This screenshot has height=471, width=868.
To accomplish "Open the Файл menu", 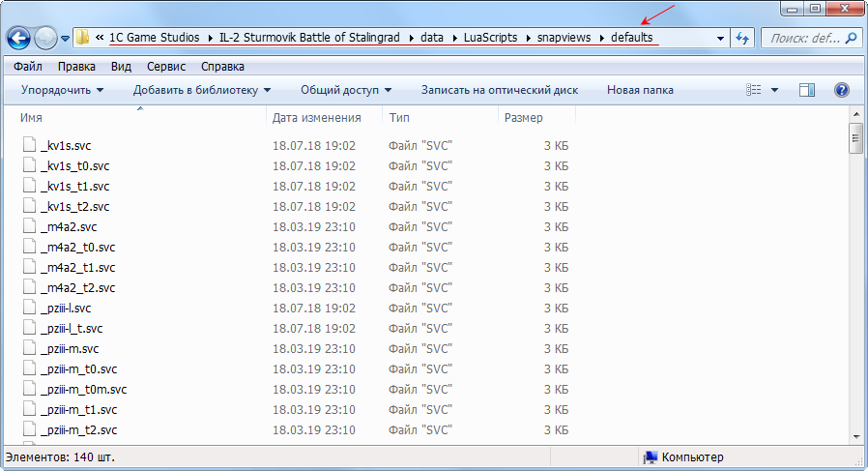I will (28, 67).
